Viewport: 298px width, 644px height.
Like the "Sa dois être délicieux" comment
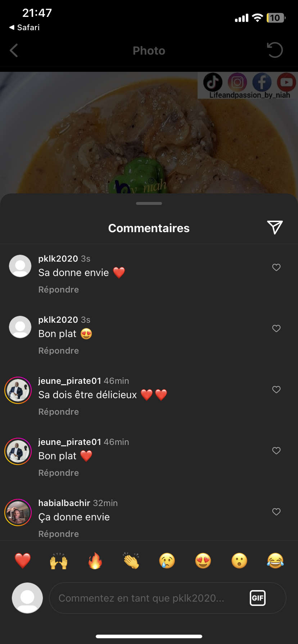point(276,390)
